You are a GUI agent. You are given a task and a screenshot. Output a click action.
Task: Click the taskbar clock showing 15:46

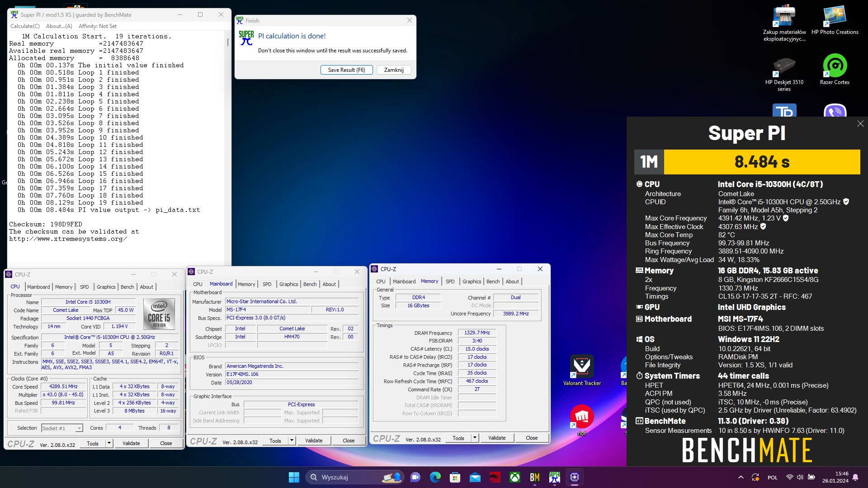pos(835,477)
